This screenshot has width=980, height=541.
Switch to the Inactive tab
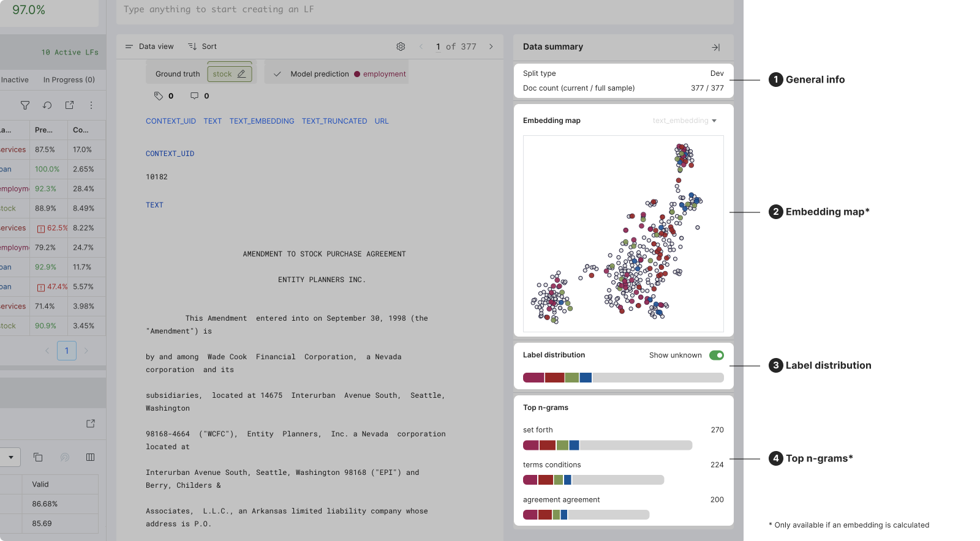coord(15,80)
